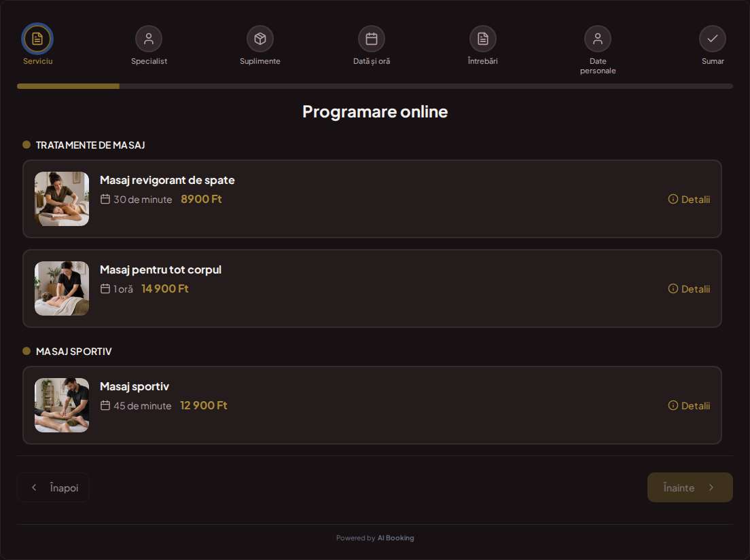This screenshot has height=560, width=750.
Task: Select the Masaj pentru tot corpul thumbnail
Action: pyautogui.click(x=62, y=288)
